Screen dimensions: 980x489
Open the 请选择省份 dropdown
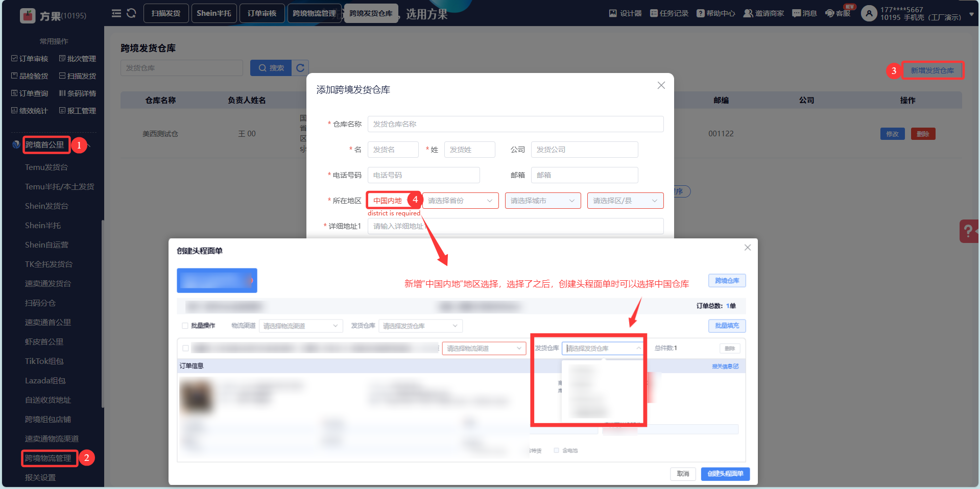pos(461,201)
